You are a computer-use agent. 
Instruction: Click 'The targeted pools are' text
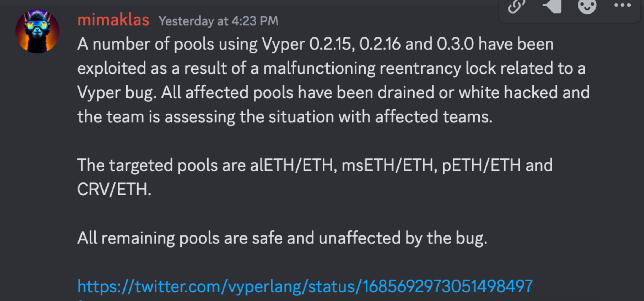coord(161,165)
